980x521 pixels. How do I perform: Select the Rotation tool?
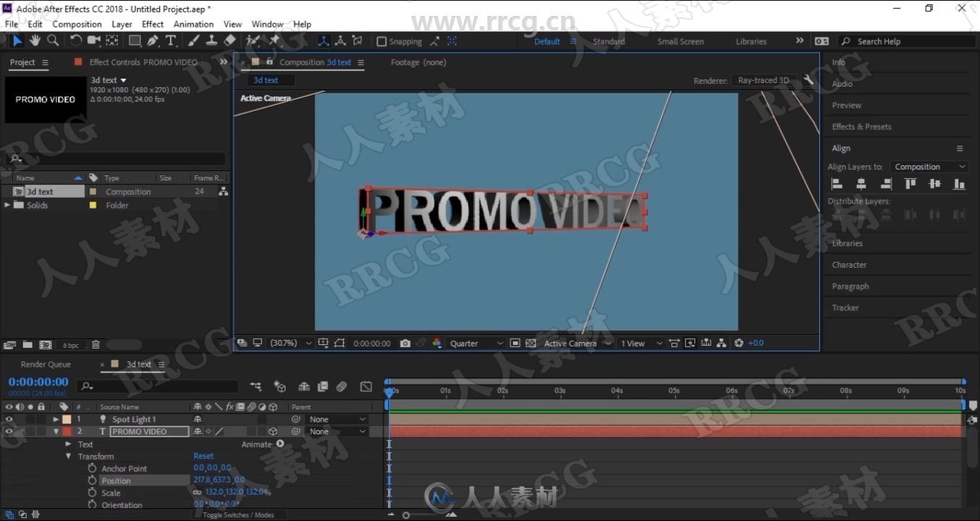76,41
